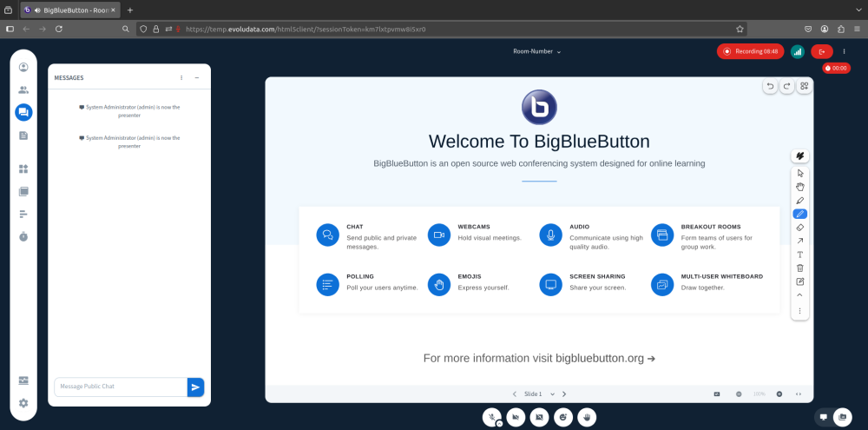Image resolution: width=868 pixels, height=430 pixels.
Task: Open browser extensions puzzle icon
Action: pyautogui.click(x=841, y=29)
